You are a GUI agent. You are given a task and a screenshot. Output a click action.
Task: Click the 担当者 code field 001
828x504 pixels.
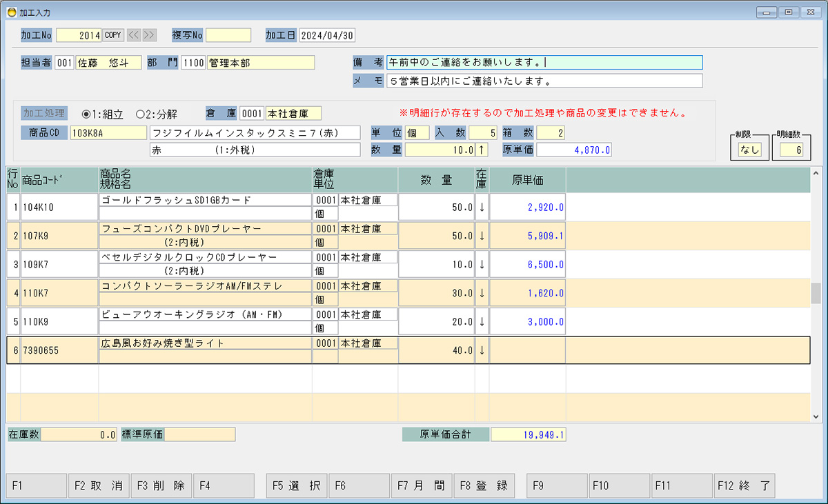(x=65, y=63)
